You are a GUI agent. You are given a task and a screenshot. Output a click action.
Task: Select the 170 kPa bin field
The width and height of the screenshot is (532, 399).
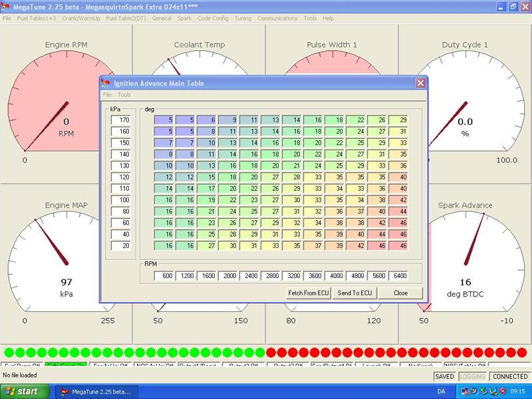point(121,120)
